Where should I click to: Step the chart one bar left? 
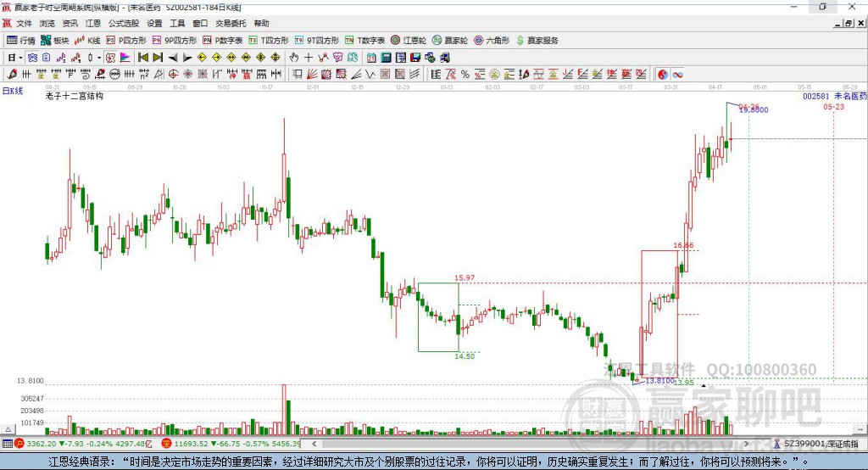(x=173, y=58)
